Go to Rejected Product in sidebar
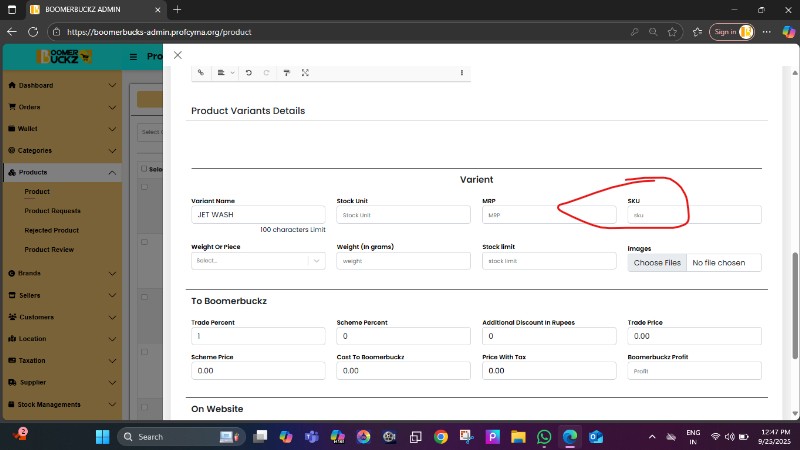The image size is (800, 450). pos(52,230)
